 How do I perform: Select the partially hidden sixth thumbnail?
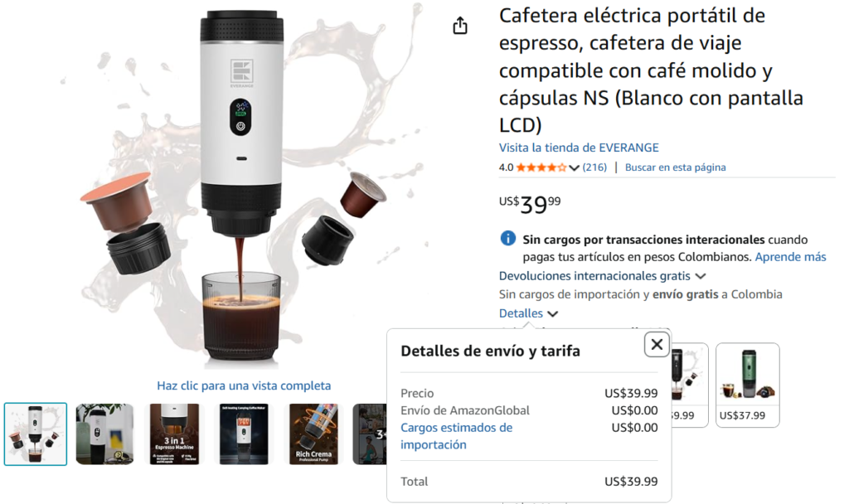coord(369,434)
